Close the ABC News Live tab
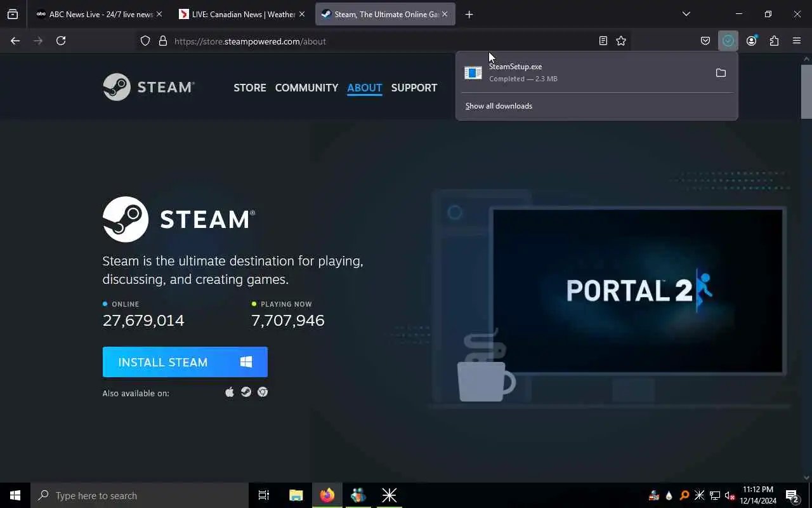The image size is (812, 508). [159, 14]
